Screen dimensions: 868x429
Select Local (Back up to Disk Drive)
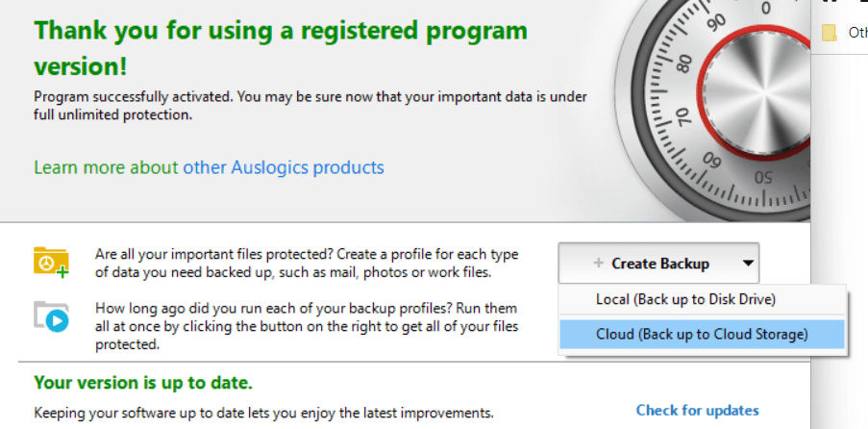tap(685, 299)
